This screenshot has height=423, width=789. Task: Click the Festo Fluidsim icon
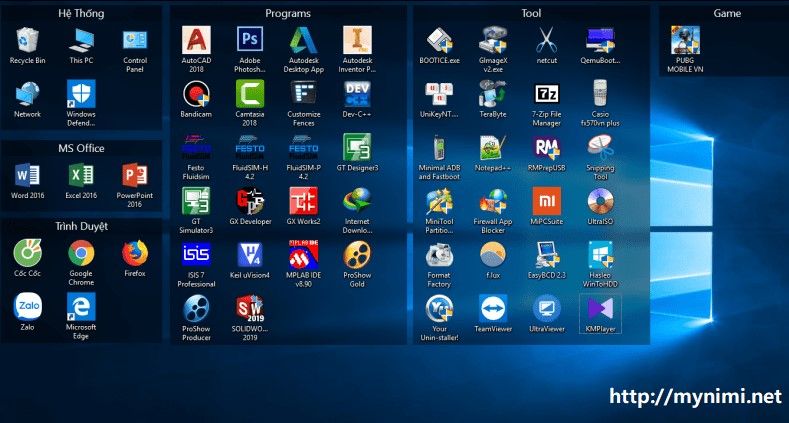[196, 148]
